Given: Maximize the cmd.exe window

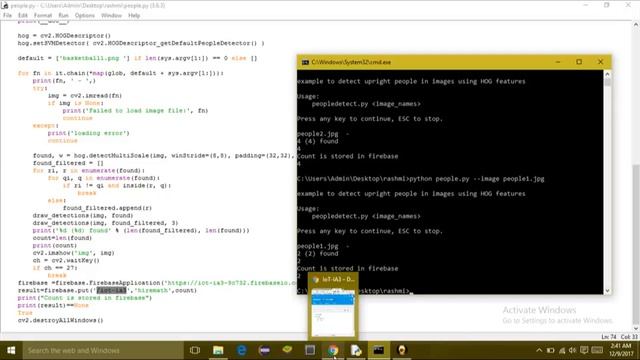Looking at the screenshot, I should [579, 62].
